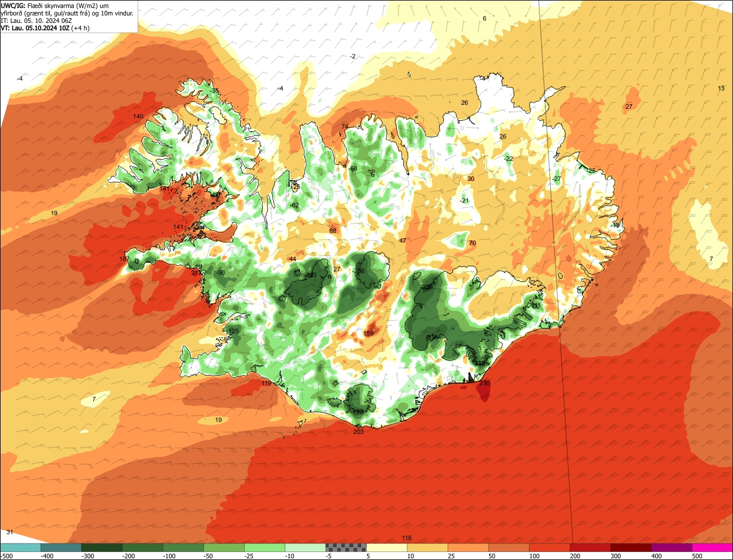This screenshot has width=733, height=560.
Task: Click the map value '30' in northeast Iceland
Action: coord(471,179)
